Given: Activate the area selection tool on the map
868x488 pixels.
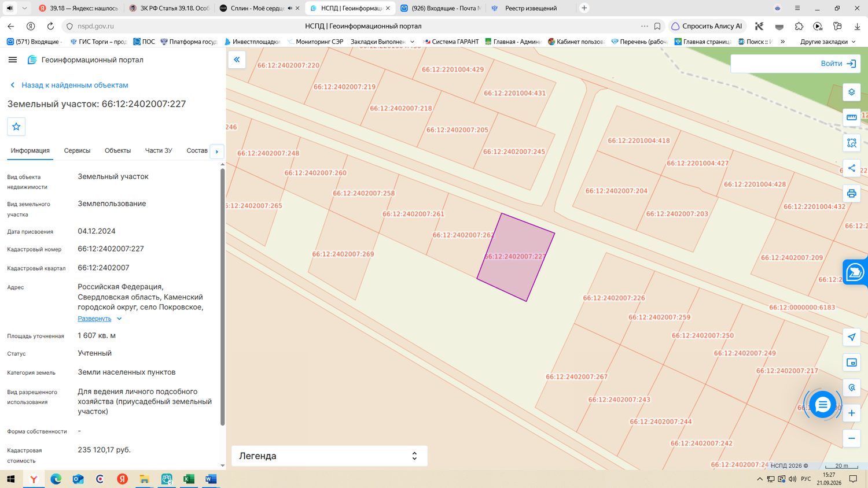Looking at the screenshot, I should (851, 143).
